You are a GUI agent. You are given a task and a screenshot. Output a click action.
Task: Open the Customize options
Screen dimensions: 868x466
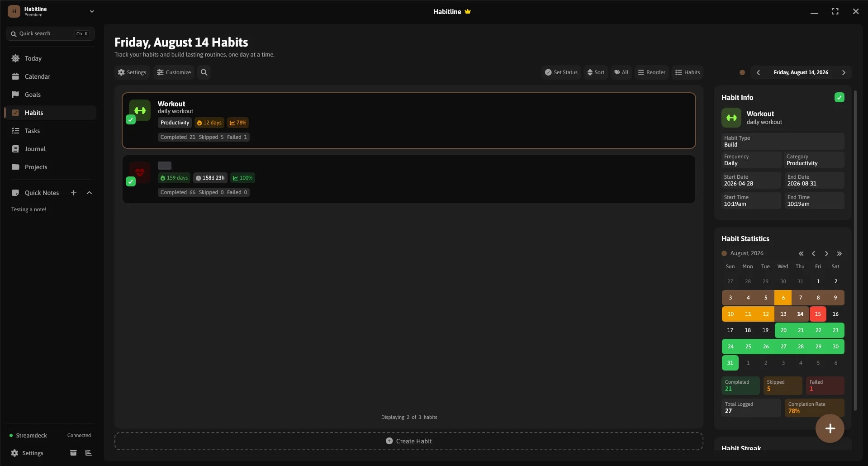(174, 72)
